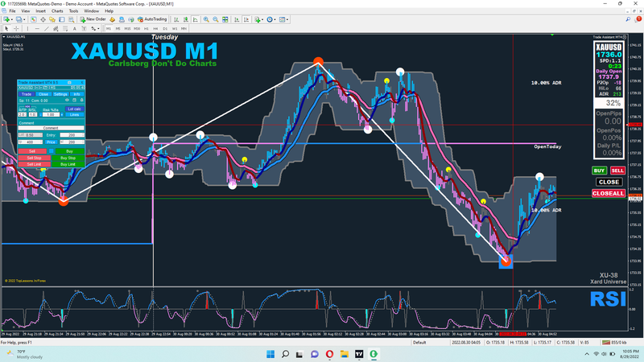Switch to the Settings tab in Trade Assistant

pos(60,94)
